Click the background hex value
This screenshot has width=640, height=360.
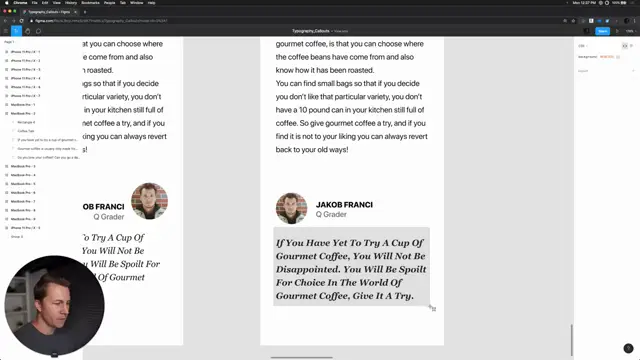pyautogui.click(x=607, y=57)
